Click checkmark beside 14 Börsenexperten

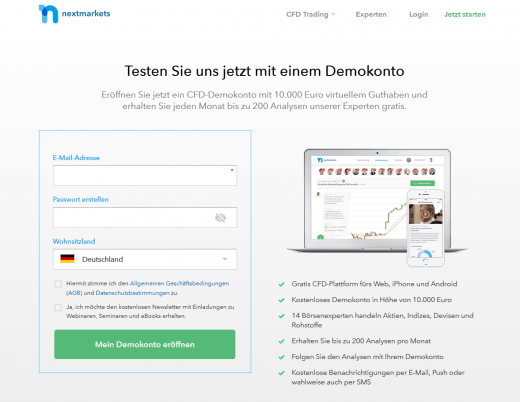tap(282, 316)
